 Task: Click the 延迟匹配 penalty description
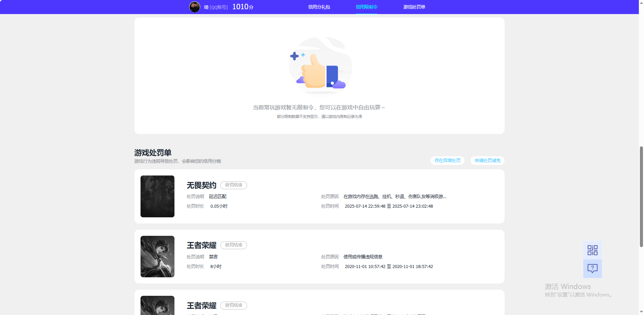218,196
